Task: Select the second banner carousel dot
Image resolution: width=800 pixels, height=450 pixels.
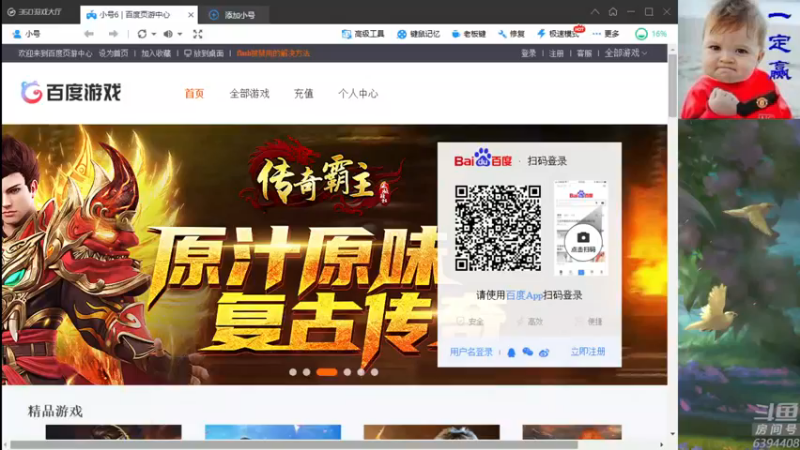Action: coord(307,372)
